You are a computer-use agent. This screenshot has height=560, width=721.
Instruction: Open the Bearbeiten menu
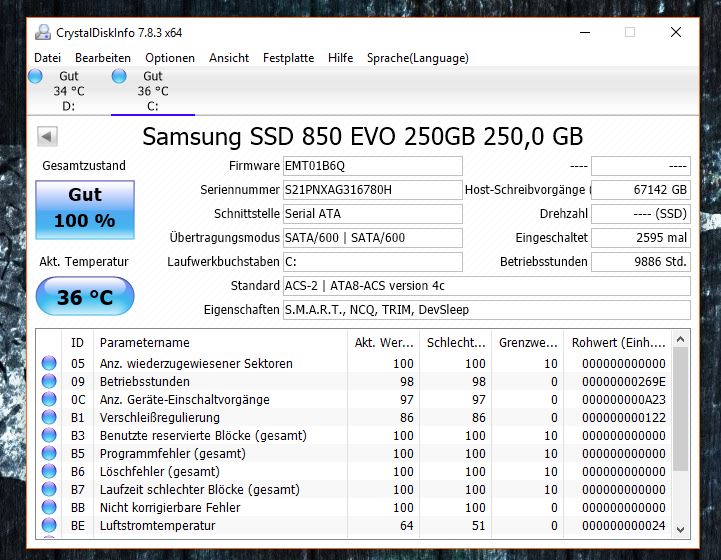tap(103, 58)
